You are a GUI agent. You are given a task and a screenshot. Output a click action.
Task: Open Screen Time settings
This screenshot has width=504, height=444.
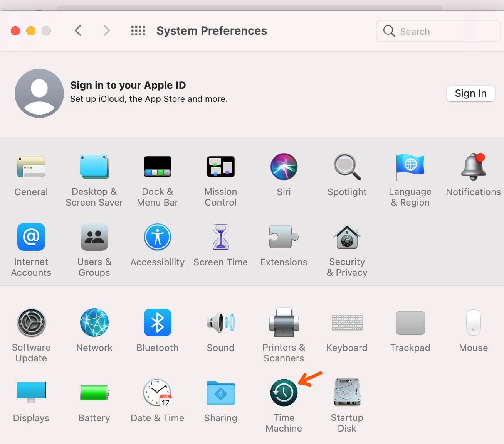pyautogui.click(x=221, y=237)
